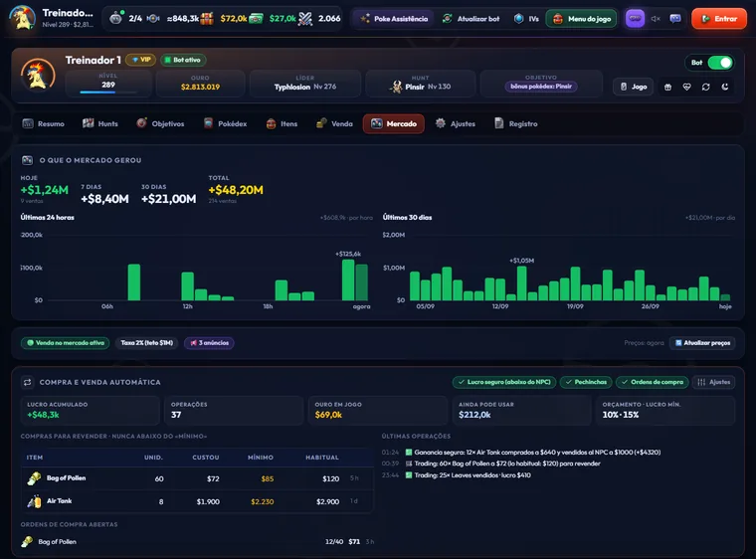Toggle the moon night-mode icon
756x559 pixels.
click(724, 87)
